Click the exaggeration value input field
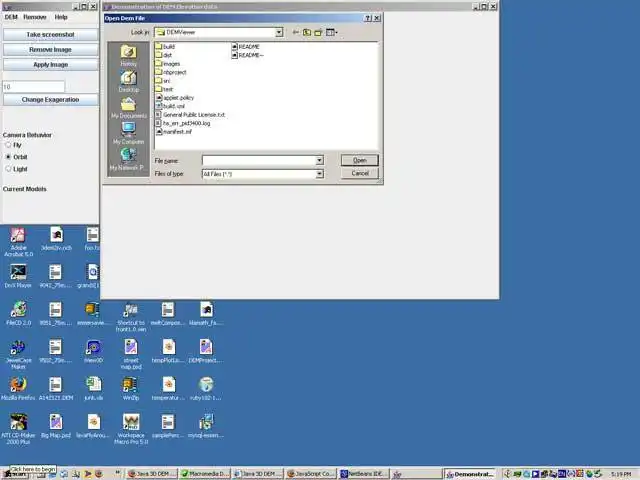 pos(33,87)
